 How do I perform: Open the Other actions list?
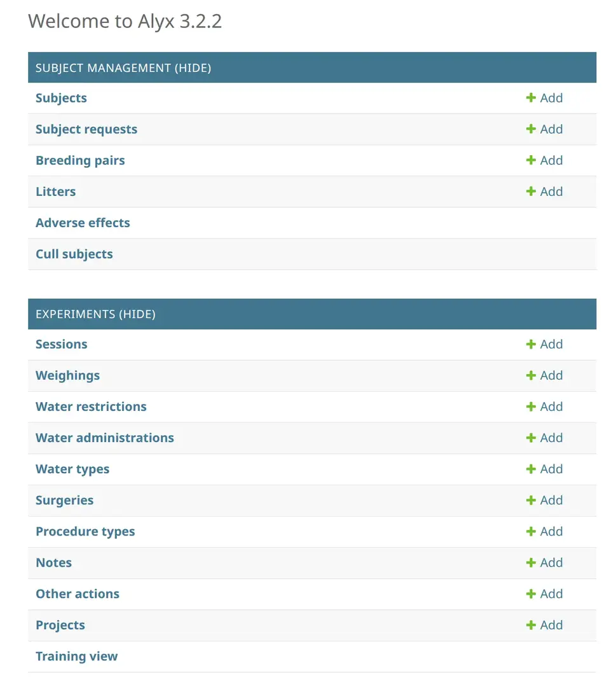pyautogui.click(x=77, y=593)
